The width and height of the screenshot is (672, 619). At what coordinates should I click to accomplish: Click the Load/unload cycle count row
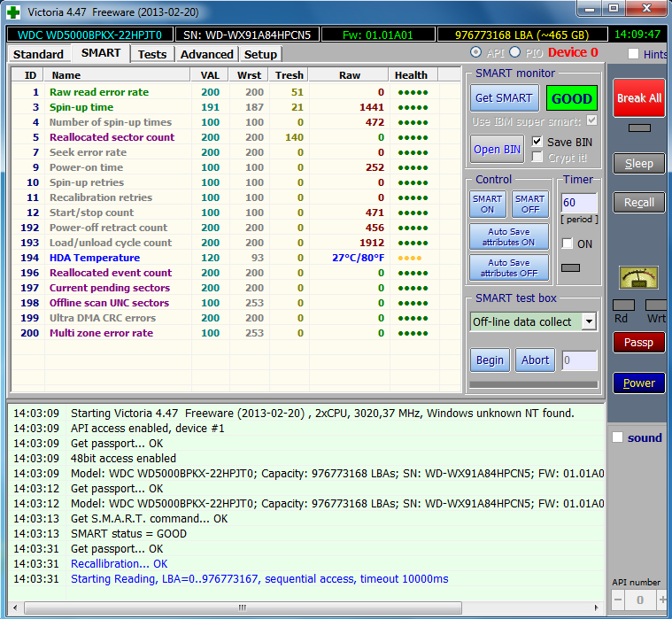[x=236, y=243]
